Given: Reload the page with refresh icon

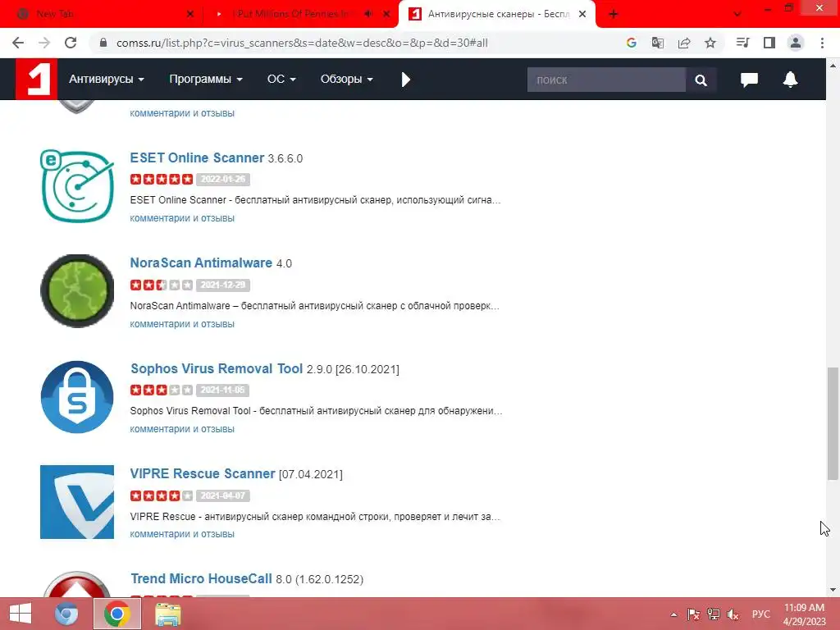Looking at the screenshot, I should coord(71,43).
